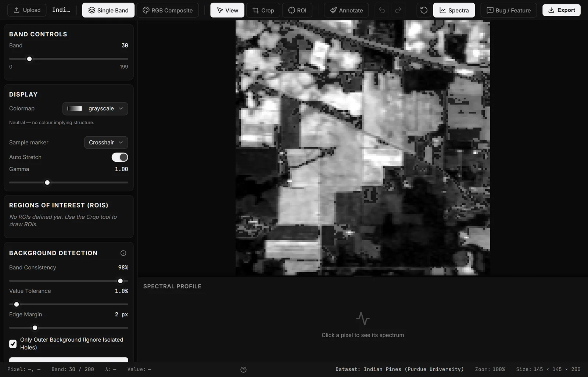Image resolution: width=588 pixels, height=377 pixels.
Task: Open the Crosshair sample marker dropdown
Action: pyautogui.click(x=106, y=143)
